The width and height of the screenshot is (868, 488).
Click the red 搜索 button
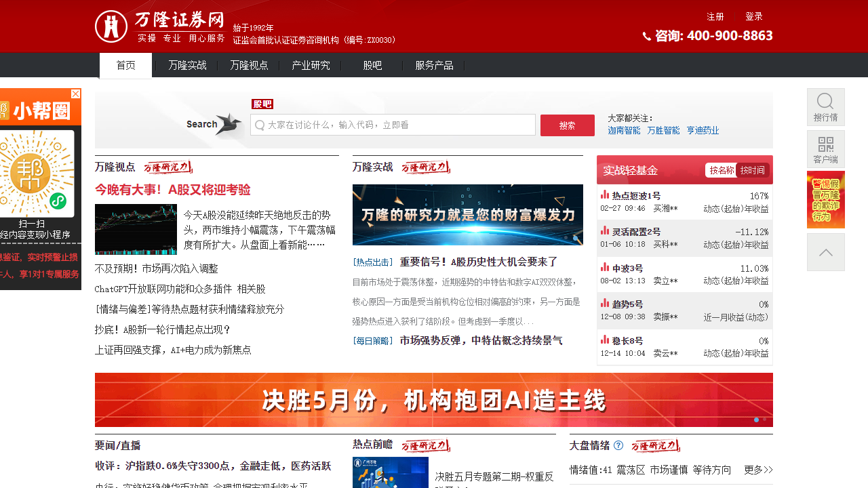(x=568, y=125)
